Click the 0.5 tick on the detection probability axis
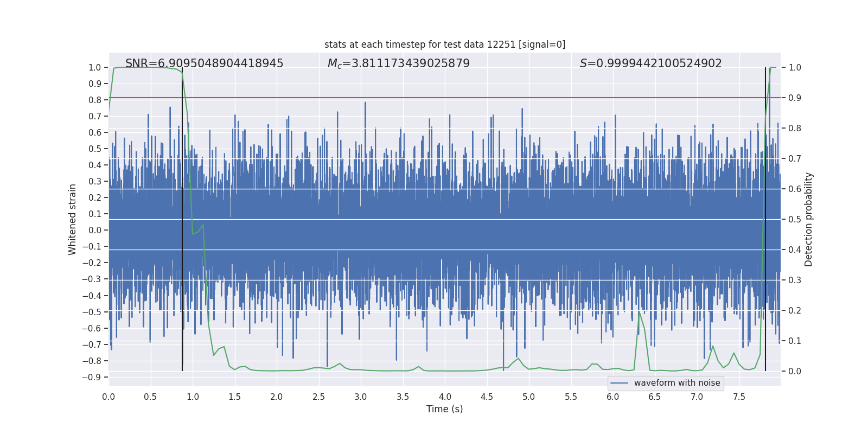The height and width of the screenshot is (434, 868). tap(795, 219)
